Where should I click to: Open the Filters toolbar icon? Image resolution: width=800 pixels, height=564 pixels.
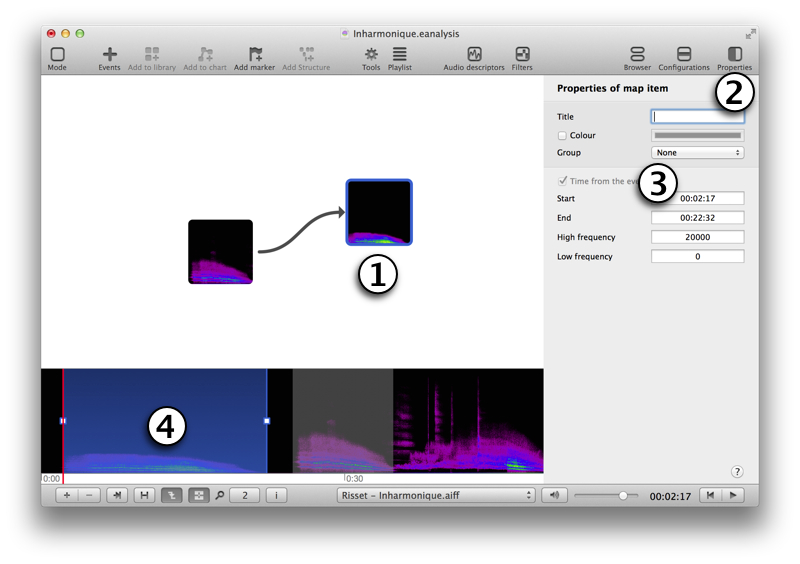point(522,54)
